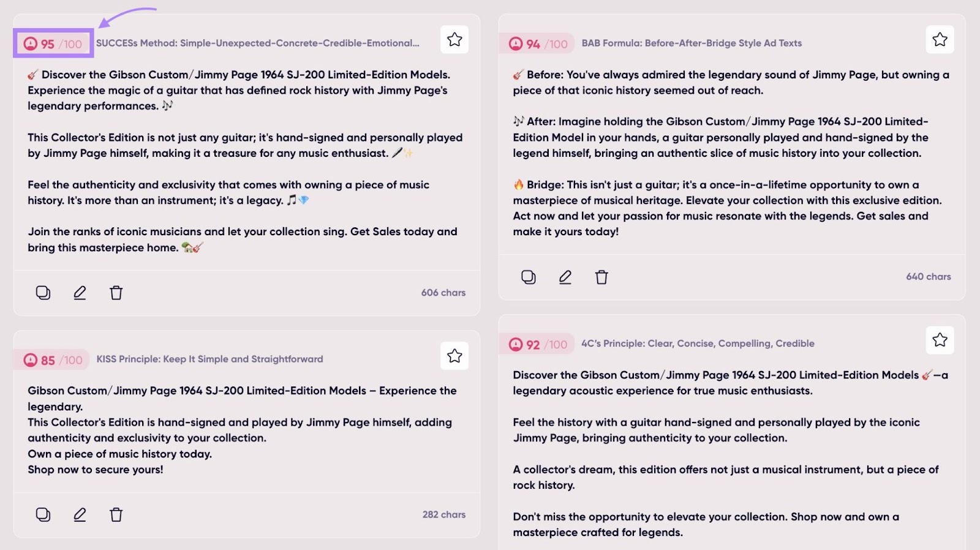
Task: Copy the SUCCESs Method ad text
Action: (x=43, y=293)
